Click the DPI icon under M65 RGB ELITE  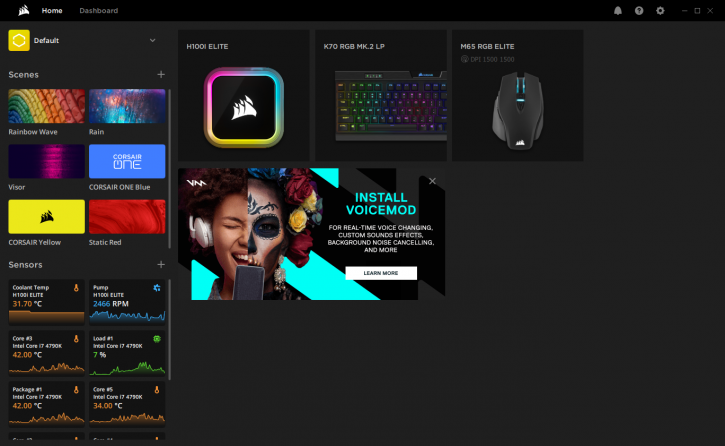465,59
